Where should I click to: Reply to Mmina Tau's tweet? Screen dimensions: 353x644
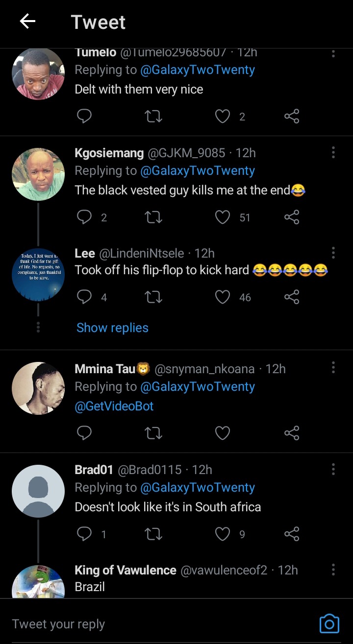point(85,433)
